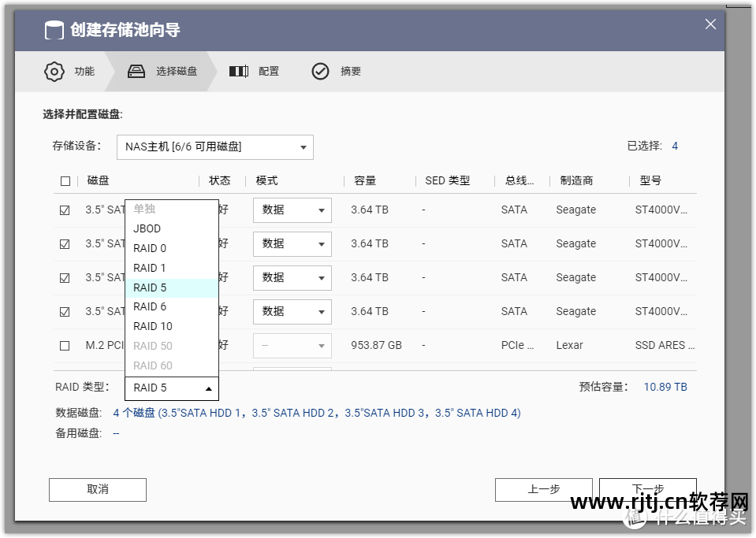Click the 型号 column header
This screenshot has height=538, width=756.
point(650,180)
